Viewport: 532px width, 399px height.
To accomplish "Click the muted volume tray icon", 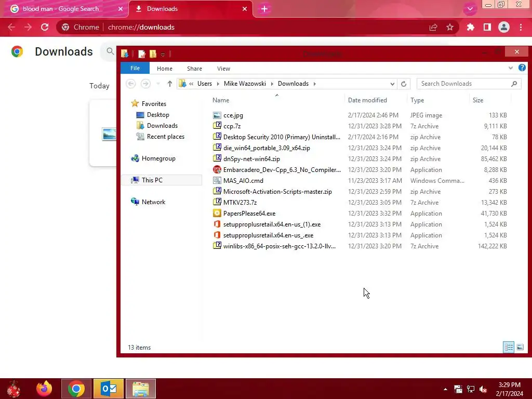I will [x=484, y=389].
